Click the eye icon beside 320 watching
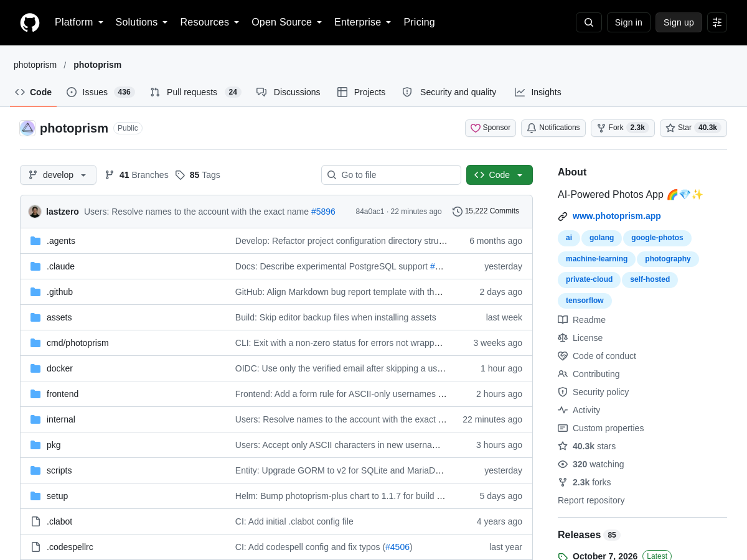The image size is (747, 560). pos(563,464)
